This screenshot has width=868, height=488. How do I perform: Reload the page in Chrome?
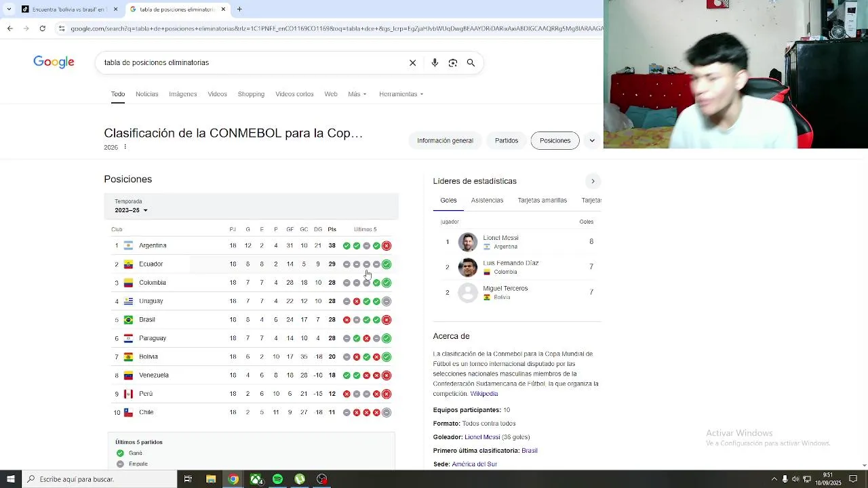(42, 28)
